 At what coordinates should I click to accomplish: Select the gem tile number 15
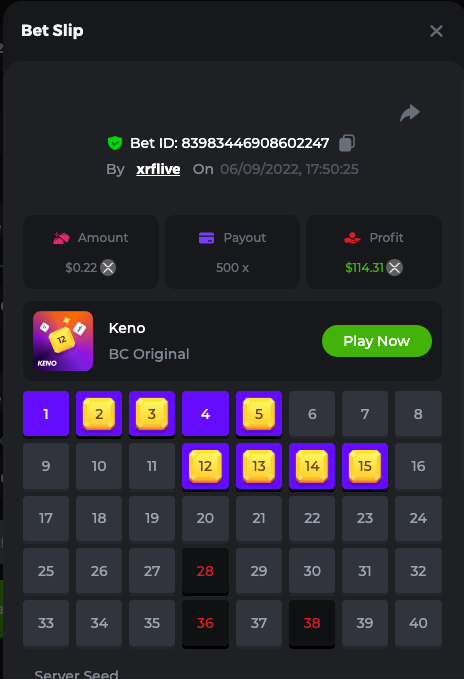[365, 466]
